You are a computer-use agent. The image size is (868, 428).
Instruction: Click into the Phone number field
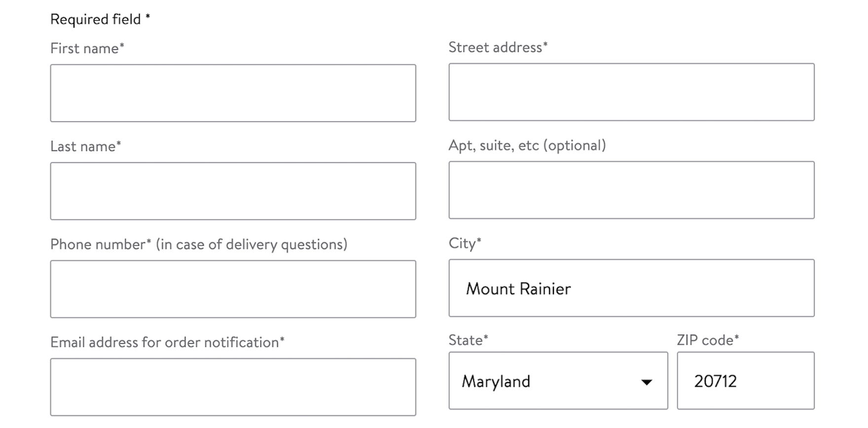233,289
